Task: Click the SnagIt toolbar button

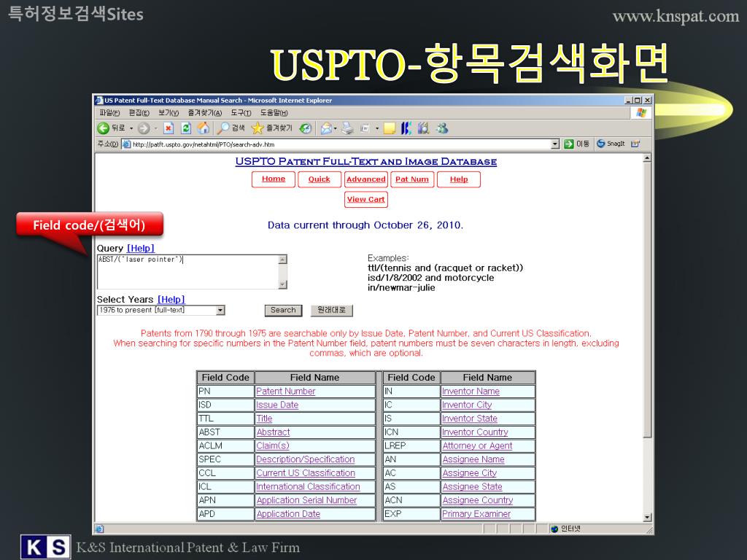Action: click(611, 144)
